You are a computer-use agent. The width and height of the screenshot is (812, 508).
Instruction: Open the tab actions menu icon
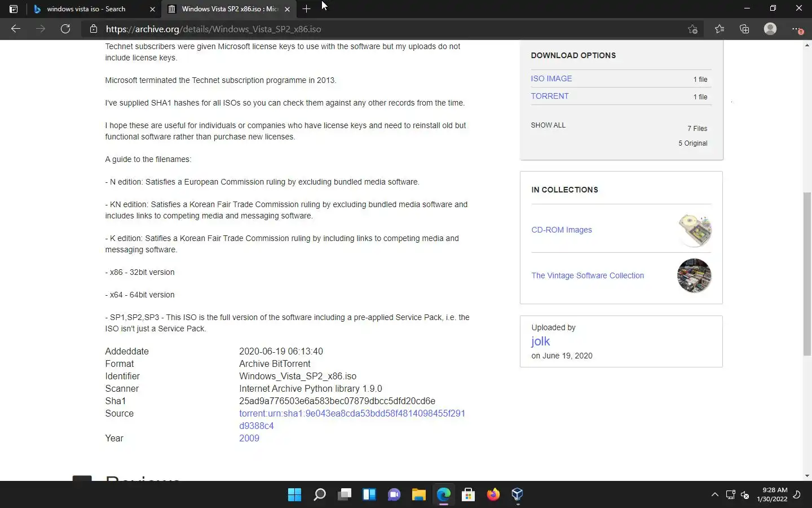(x=14, y=9)
